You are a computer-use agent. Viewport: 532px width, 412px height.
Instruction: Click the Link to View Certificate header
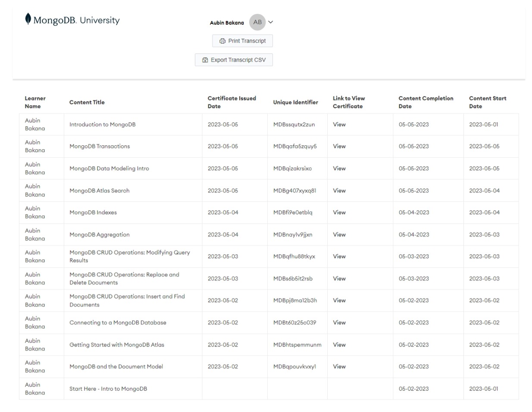[x=349, y=102]
